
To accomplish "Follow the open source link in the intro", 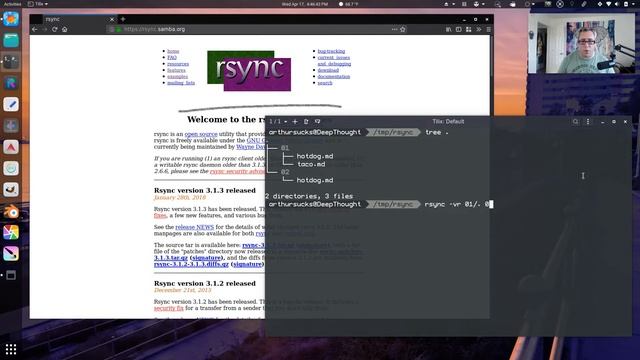I will tap(201, 134).
